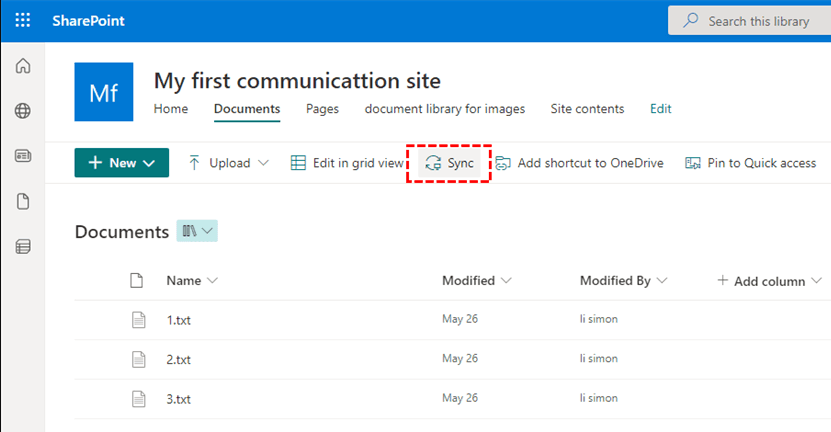831x432 pixels.
Task: Go to the Pages navigation tab
Action: [x=322, y=109]
